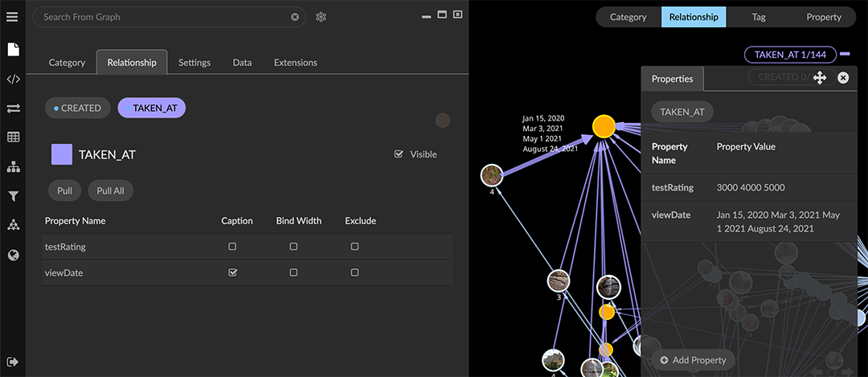Open the hamburger menu icon
The image size is (868, 377).
click(12, 17)
